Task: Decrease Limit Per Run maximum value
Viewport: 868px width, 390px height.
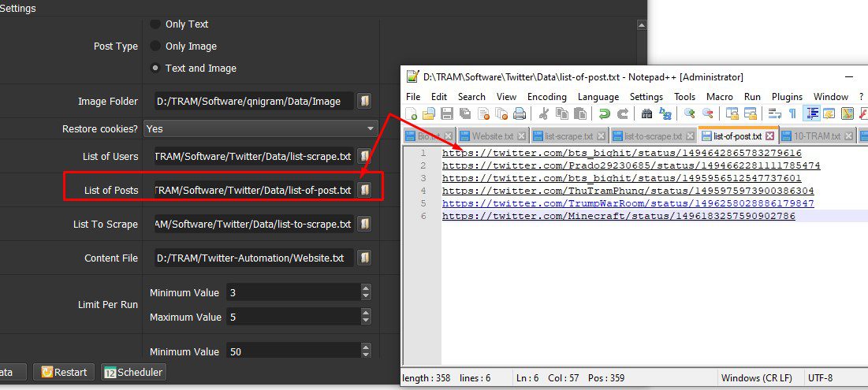Action: (365, 321)
